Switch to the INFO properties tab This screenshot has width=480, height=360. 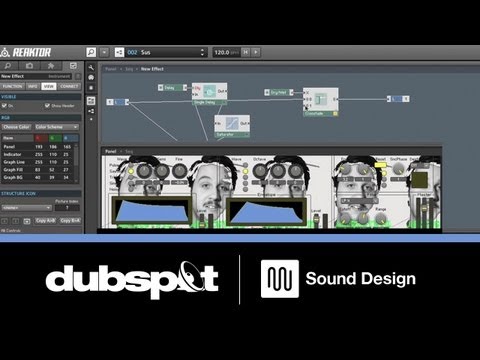pos(33,86)
